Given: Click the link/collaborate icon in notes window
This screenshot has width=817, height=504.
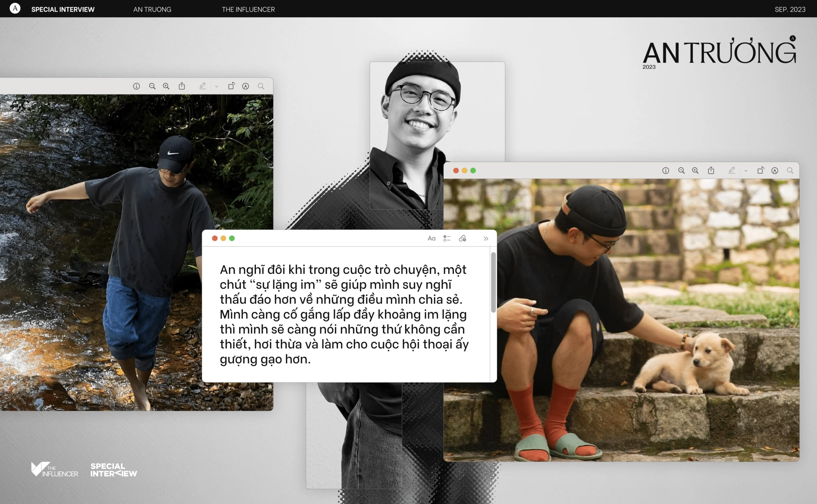Looking at the screenshot, I should pos(462,238).
